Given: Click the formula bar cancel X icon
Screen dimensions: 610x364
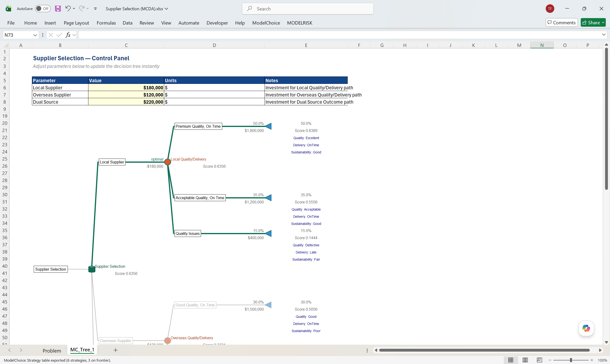Looking at the screenshot, I should point(51,35).
